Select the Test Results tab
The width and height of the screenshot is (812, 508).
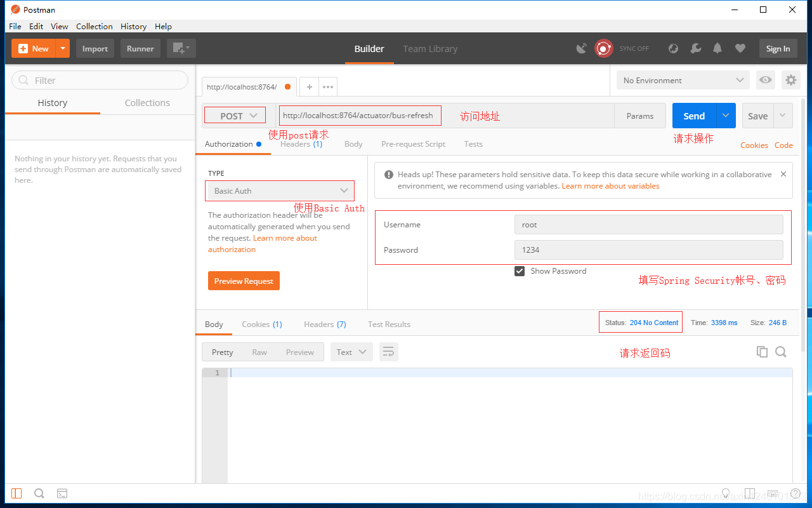pyautogui.click(x=389, y=324)
